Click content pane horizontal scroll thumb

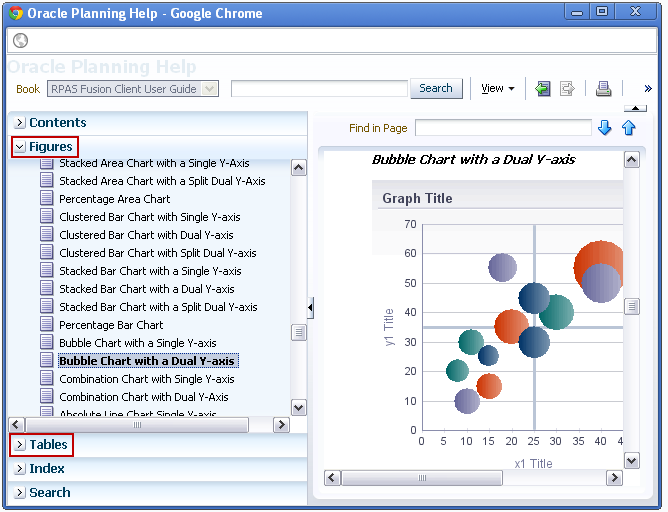click(422, 478)
